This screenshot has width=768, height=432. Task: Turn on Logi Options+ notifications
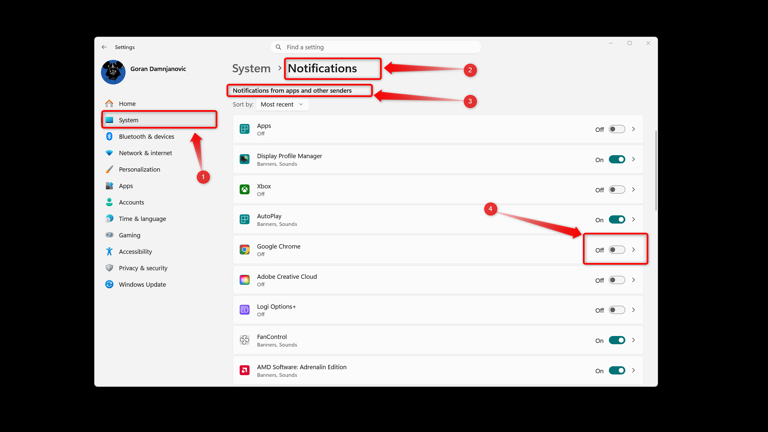coord(617,310)
